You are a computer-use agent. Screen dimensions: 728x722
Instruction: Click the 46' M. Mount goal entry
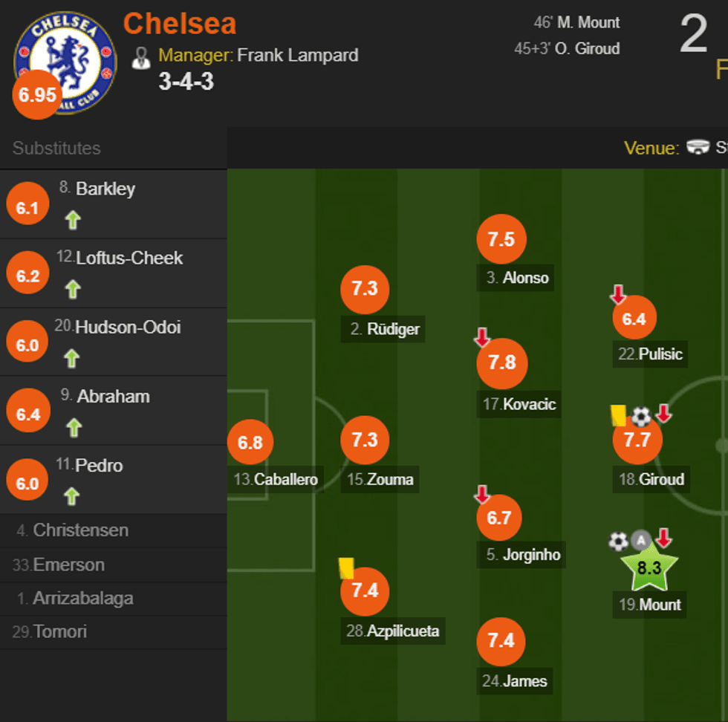pos(576,23)
